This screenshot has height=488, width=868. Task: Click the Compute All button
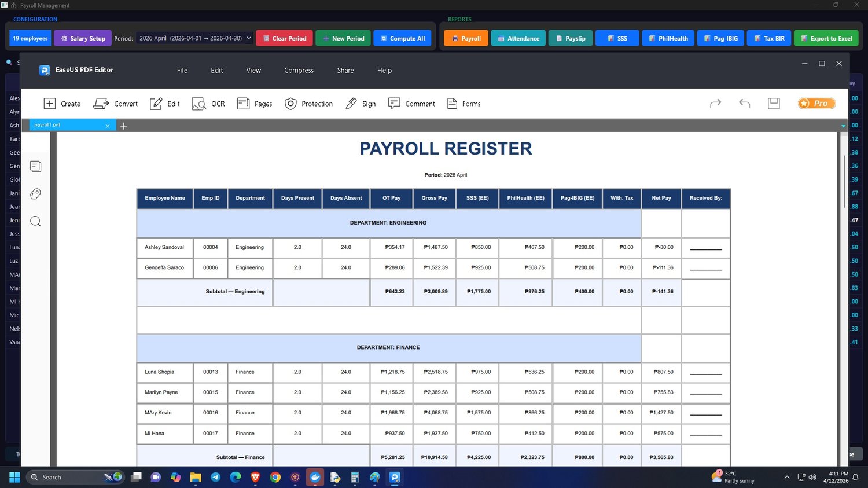tap(402, 38)
